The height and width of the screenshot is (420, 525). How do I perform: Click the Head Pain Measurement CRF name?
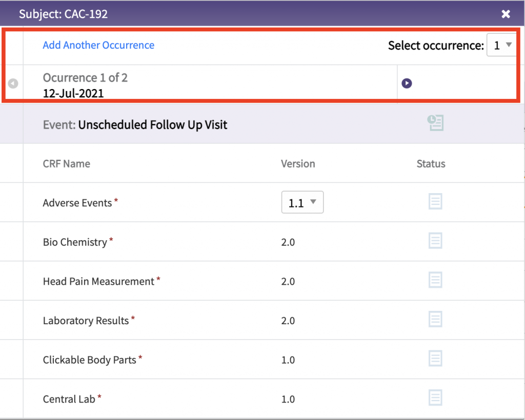(x=98, y=281)
